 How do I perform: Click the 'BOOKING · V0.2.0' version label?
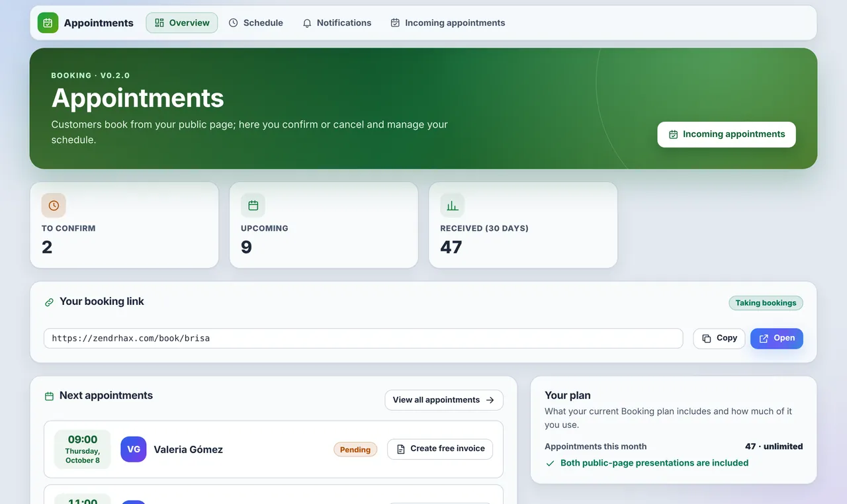[91, 75]
